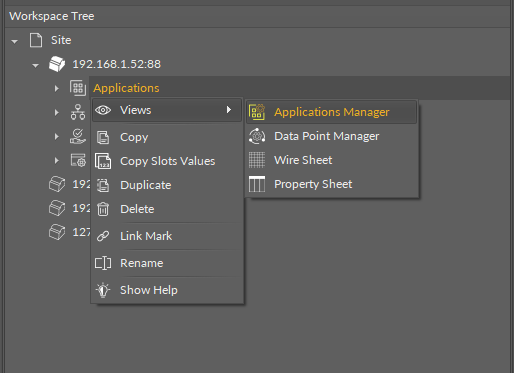
Task: Click the Rename cursor icon
Action: point(103,263)
